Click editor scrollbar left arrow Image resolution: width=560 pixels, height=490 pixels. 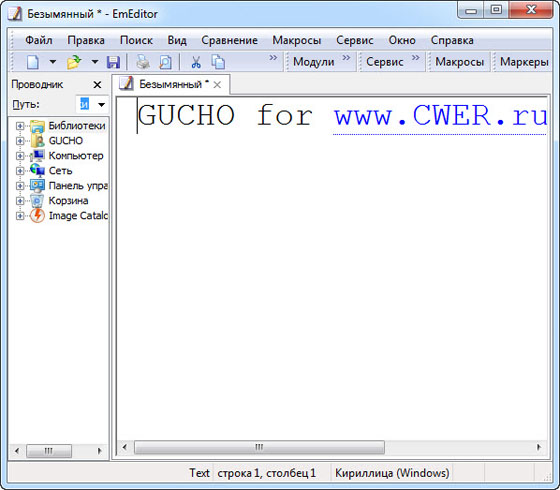[x=125, y=447]
